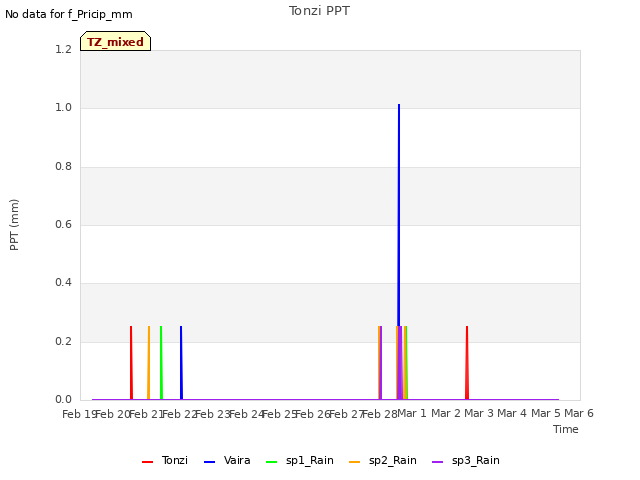Click the 0.4 y-axis tick label
The height and width of the screenshot is (480, 640).
point(64,282)
